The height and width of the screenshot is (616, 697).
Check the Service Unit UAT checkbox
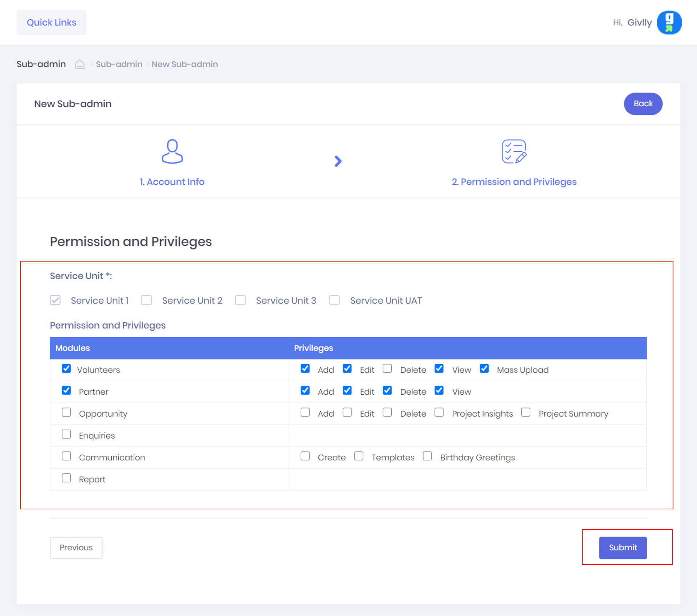[334, 300]
